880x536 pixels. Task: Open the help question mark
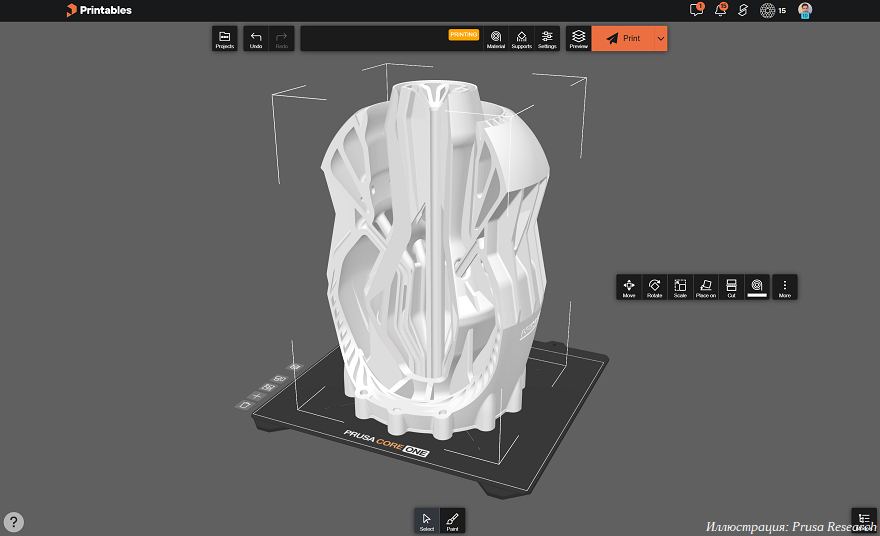pos(14,522)
